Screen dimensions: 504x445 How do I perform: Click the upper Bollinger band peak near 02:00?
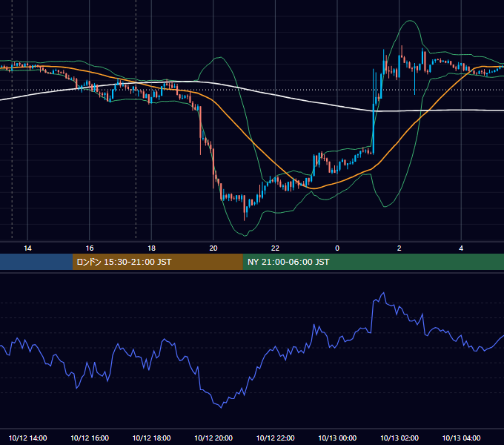[x=410, y=21]
